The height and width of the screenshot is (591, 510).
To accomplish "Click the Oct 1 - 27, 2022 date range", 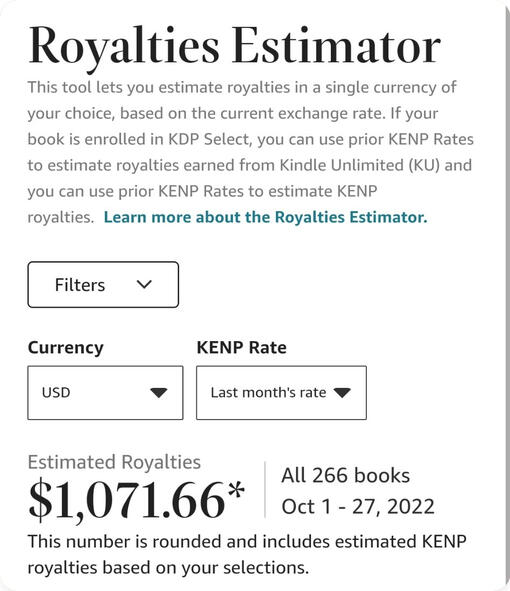I will (358, 506).
